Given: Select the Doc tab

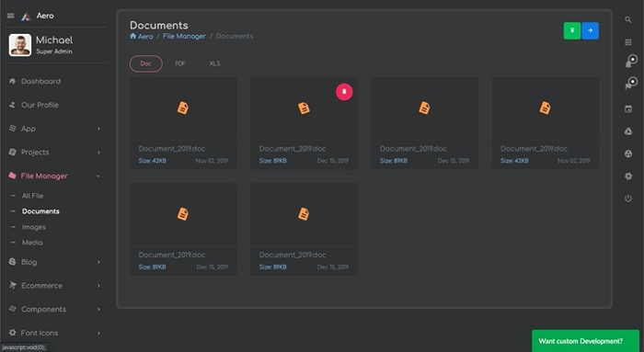Looking at the screenshot, I should (x=145, y=63).
